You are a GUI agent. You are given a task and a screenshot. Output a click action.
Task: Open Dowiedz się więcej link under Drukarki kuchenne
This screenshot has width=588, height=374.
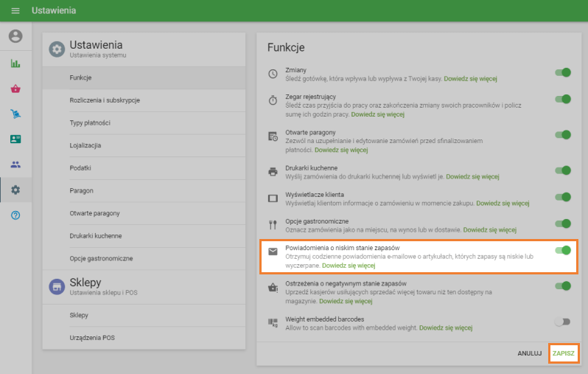coord(472,177)
